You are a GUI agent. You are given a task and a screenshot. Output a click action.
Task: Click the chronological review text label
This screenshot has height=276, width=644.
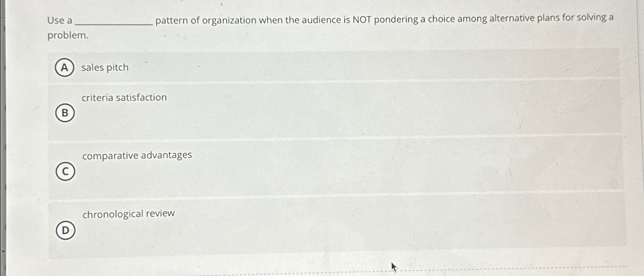pos(128,214)
